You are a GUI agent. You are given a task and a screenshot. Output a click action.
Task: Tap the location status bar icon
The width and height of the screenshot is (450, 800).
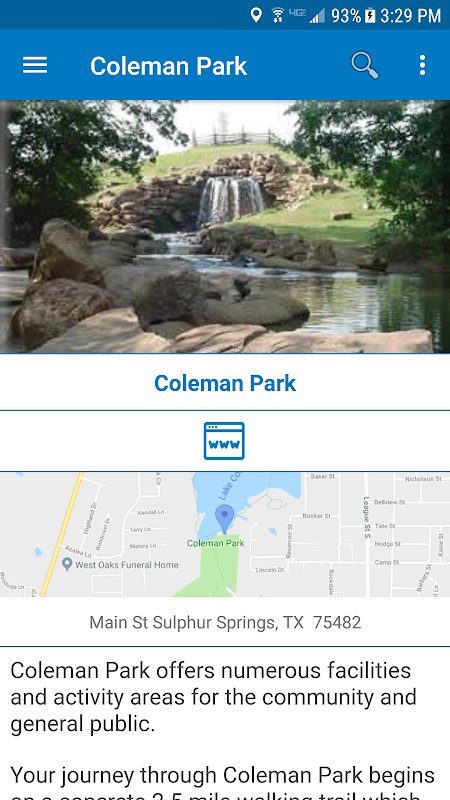(x=256, y=15)
